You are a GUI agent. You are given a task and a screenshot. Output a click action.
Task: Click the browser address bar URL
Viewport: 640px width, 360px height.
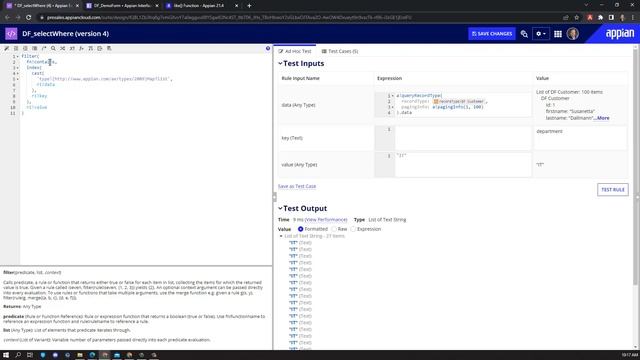[x=229, y=18]
